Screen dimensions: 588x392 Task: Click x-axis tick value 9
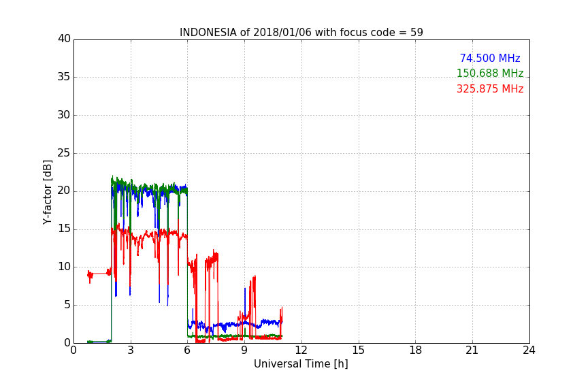(x=244, y=350)
